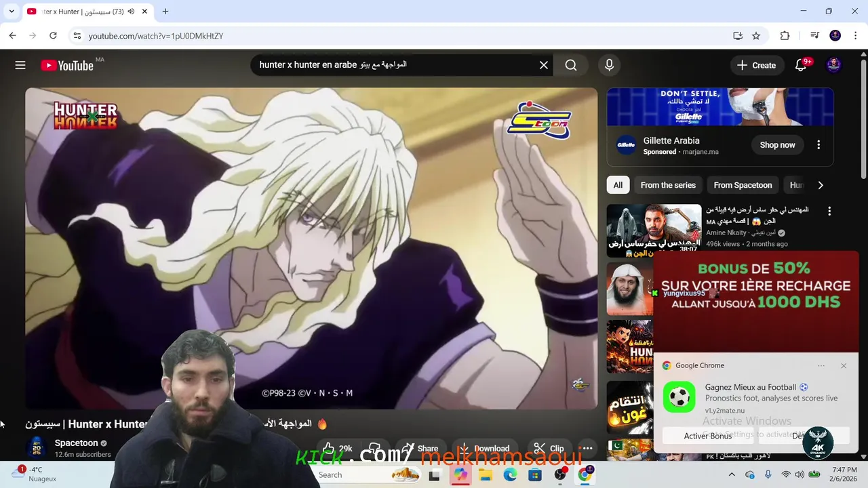The width and height of the screenshot is (868, 488).
Task: Open the bearded sheikh video thumbnail
Action: [x=630, y=289]
